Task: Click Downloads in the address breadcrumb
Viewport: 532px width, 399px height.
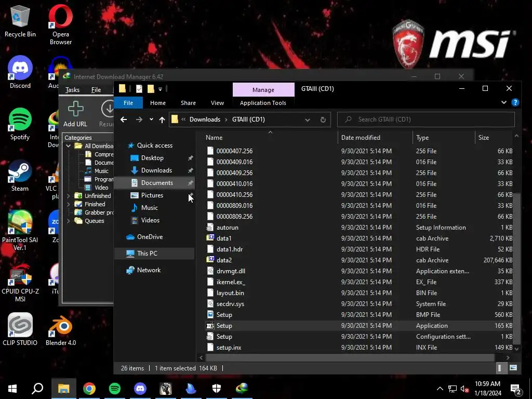Action: coord(205,119)
